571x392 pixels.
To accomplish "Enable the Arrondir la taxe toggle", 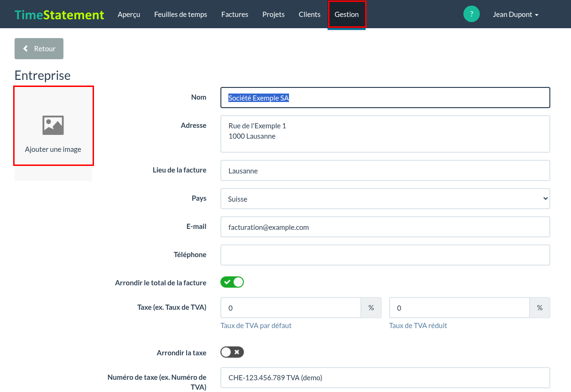I will [232, 352].
